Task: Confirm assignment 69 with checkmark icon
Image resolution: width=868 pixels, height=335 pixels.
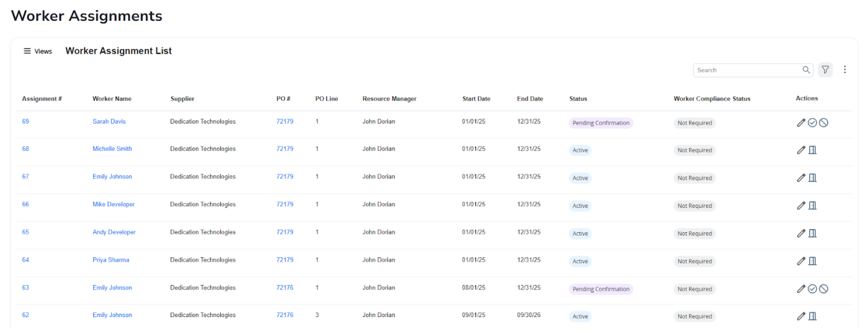Action: [x=812, y=123]
